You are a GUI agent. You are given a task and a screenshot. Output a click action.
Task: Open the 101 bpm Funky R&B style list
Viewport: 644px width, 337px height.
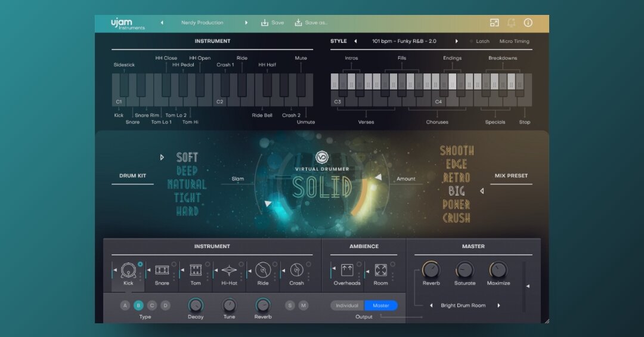click(x=404, y=41)
